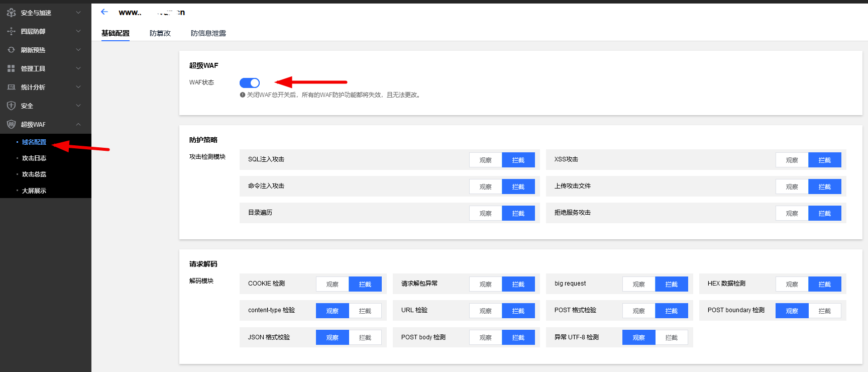Screen dimensions: 868x372
Task: Expand the 管理工具 menu chevron
Action: [x=78, y=68]
